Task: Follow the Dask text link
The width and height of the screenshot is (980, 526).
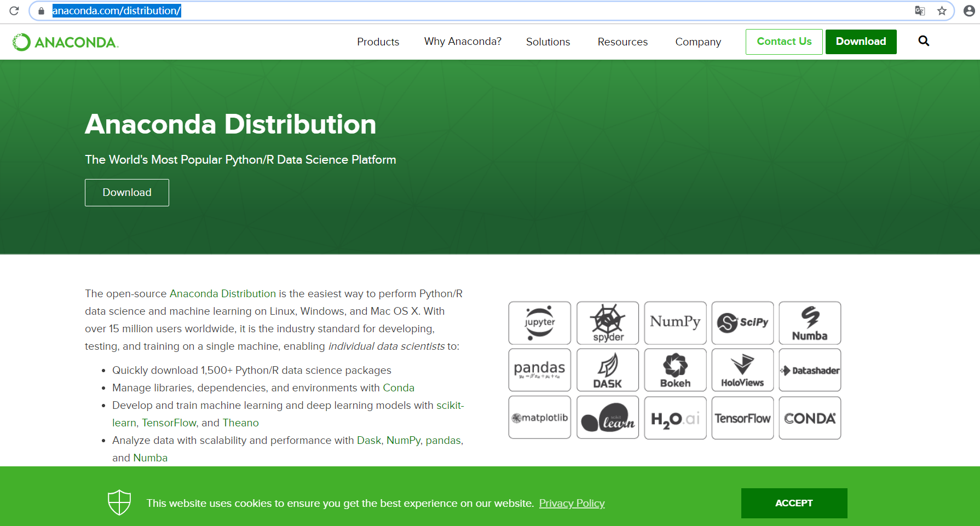Action: click(x=369, y=440)
